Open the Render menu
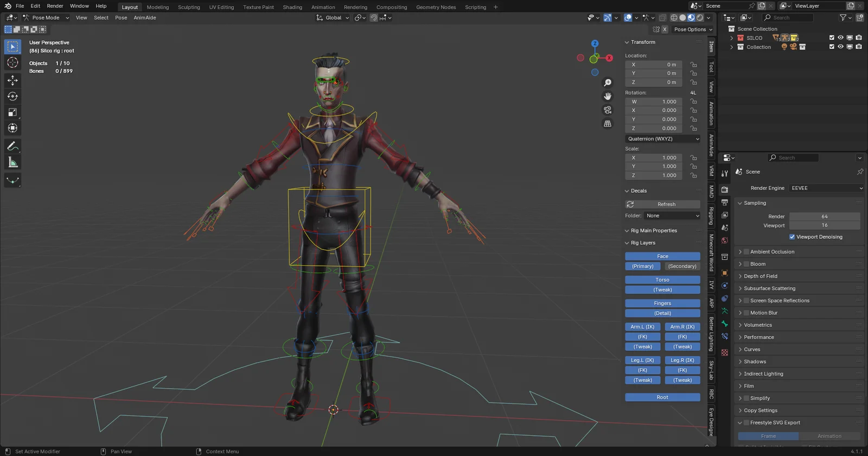 click(x=55, y=6)
